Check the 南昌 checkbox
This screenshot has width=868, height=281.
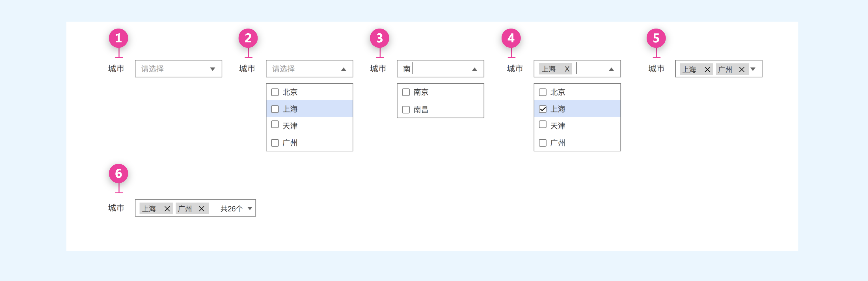click(406, 109)
